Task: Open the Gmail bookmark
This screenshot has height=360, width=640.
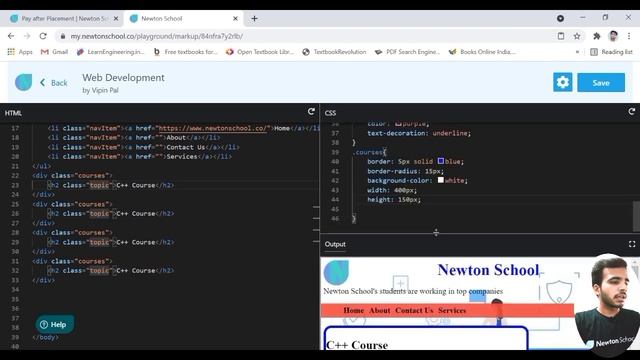Action: (55, 52)
